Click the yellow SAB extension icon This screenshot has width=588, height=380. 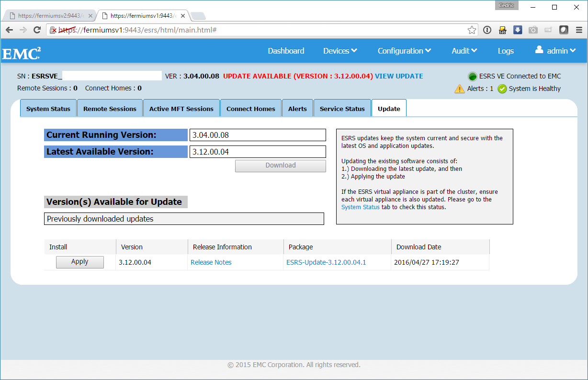pos(502,30)
